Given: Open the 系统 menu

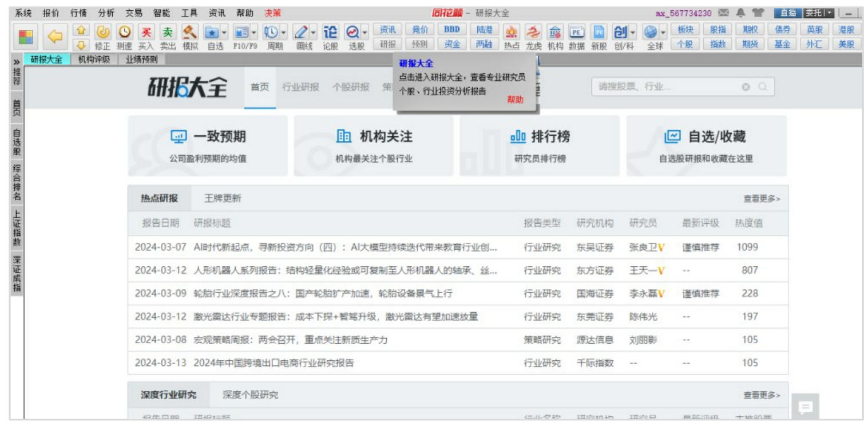Looking at the screenshot, I should pos(23,13).
